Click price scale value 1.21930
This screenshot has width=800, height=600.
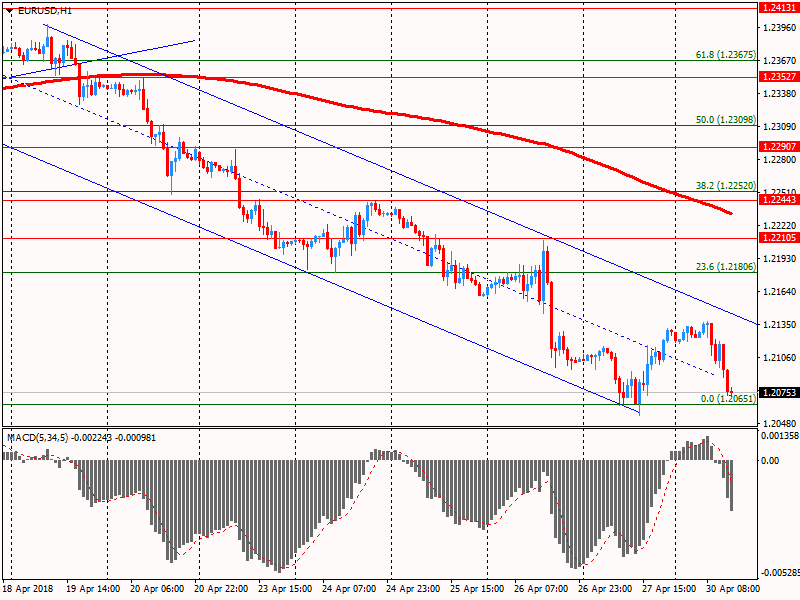coord(780,259)
